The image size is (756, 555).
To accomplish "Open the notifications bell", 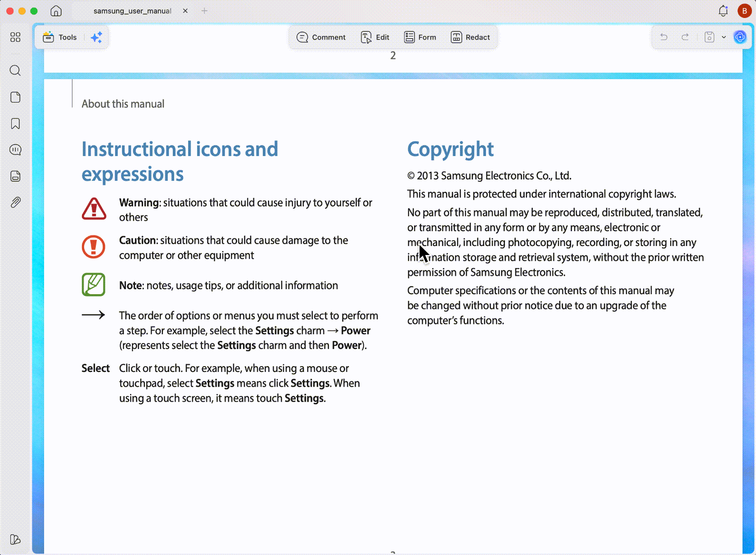I will click(x=723, y=11).
